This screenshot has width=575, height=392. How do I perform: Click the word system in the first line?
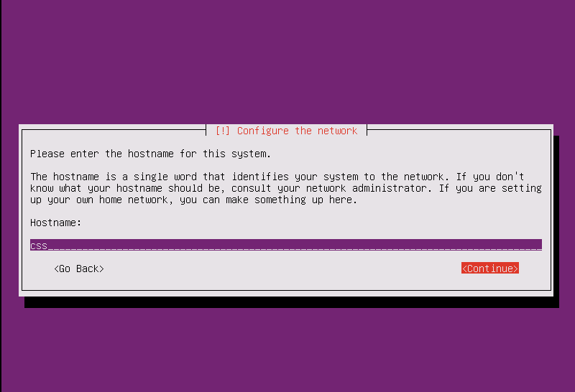pyautogui.click(x=249, y=154)
